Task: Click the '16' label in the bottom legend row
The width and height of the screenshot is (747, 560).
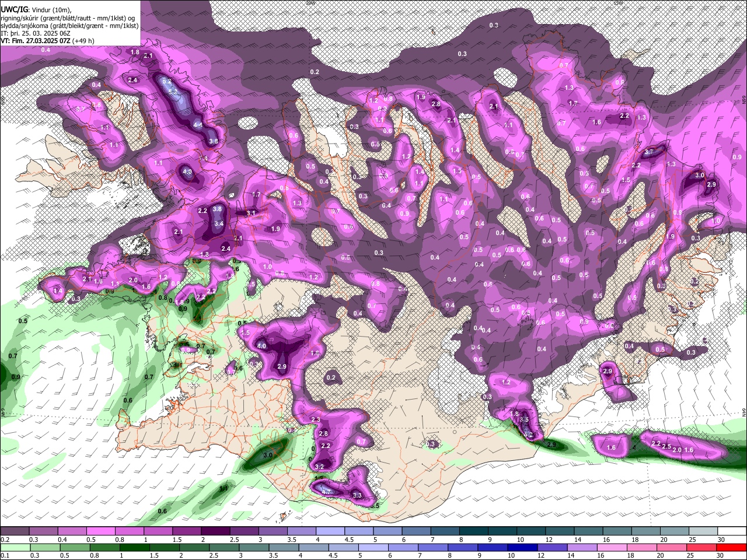Action: click(599, 556)
